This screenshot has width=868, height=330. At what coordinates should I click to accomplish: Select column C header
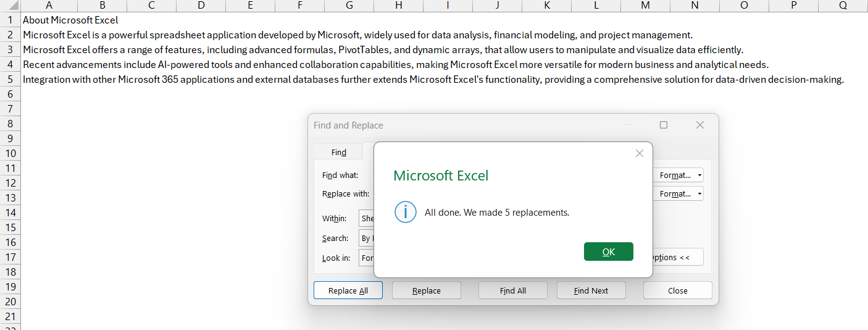[152, 6]
